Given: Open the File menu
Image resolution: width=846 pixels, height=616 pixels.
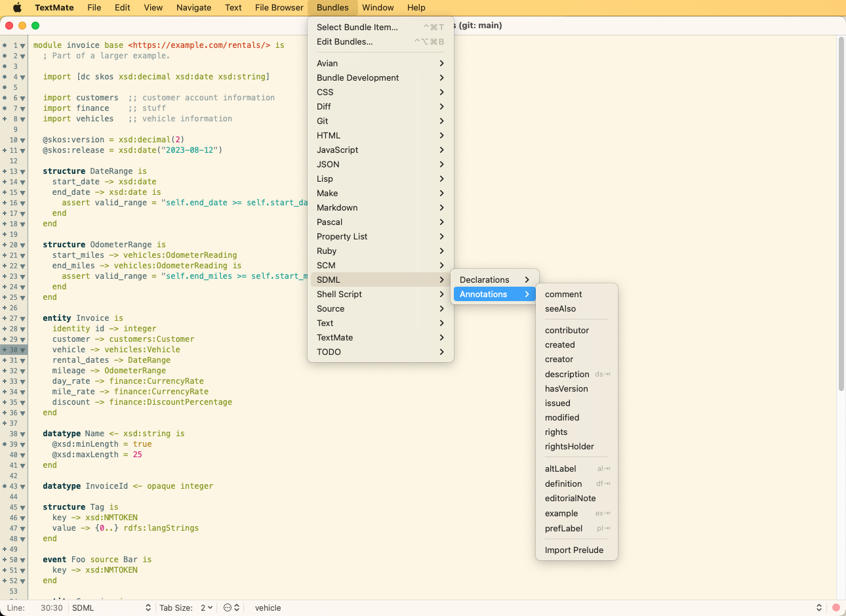Looking at the screenshot, I should pyautogui.click(x=94, y=7).
